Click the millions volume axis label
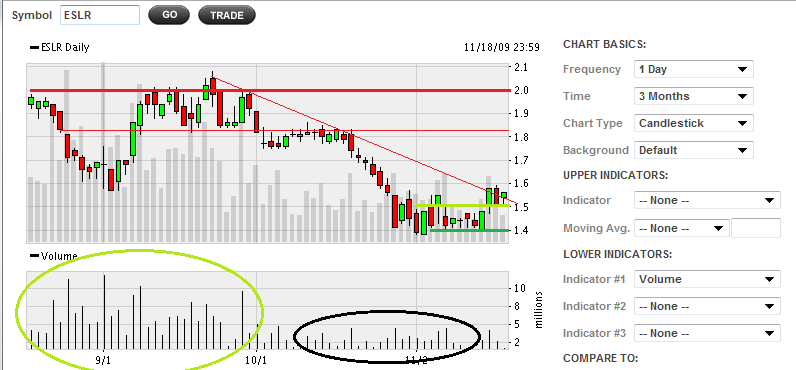Viewport: 796px width, 370px height. tap(539, 310)
